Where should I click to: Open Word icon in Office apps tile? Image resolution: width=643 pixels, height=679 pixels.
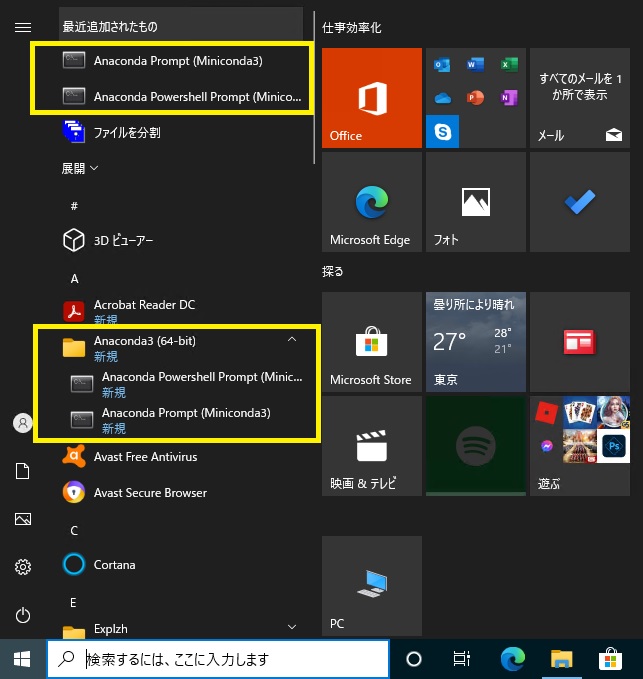[x=475, y=65]
